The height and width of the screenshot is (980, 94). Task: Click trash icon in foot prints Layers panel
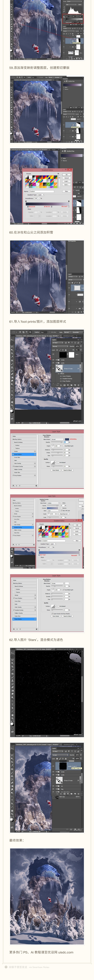(x=78, y=385)
